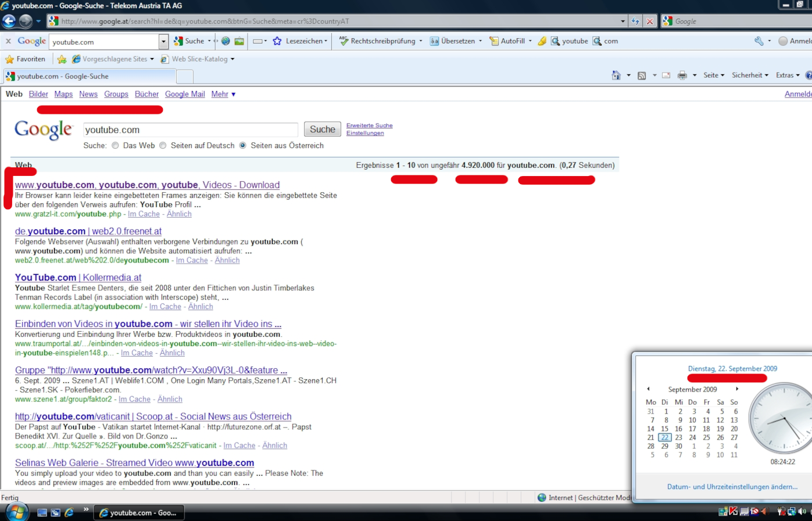Open the Recent pages dropdown arrow

click(38, 21)
